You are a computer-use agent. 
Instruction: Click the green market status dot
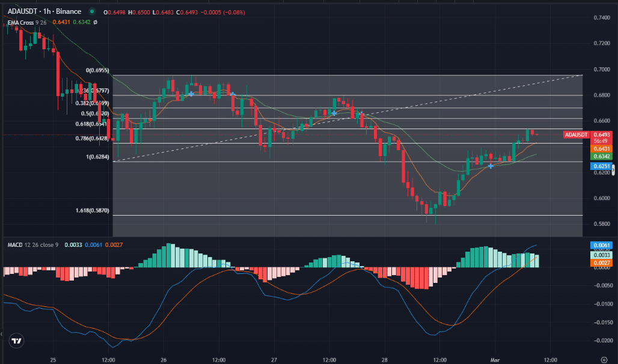(92, 11)
